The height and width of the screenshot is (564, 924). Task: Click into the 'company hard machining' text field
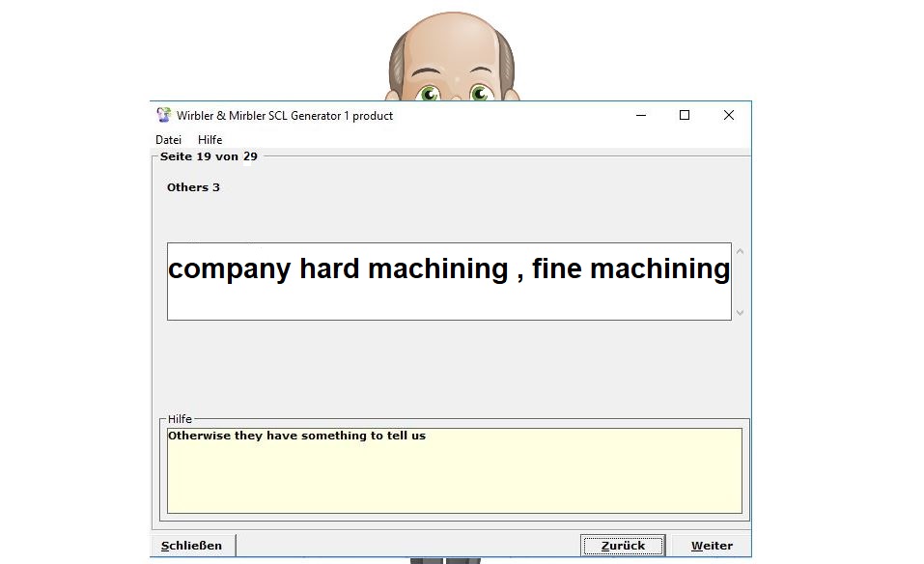[x=449, y=281]
